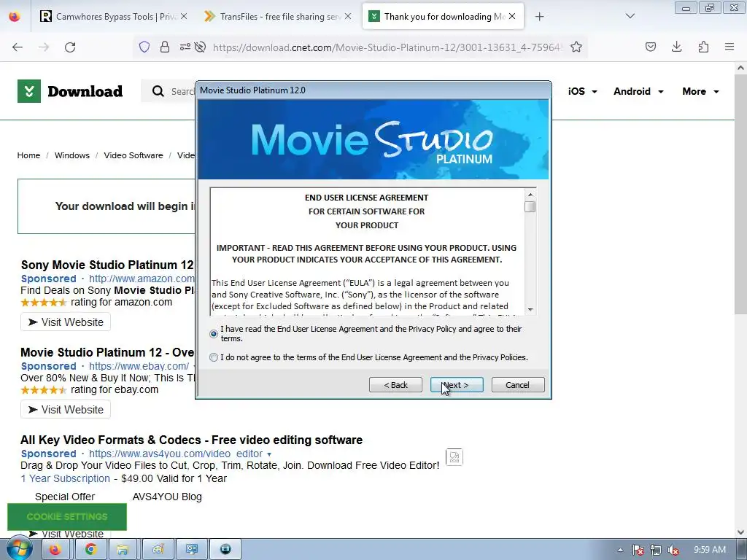Image resolution: width=747 pixels, height=560 pixels.
Task: Click Next in the installer
Action: pos(457,385)
